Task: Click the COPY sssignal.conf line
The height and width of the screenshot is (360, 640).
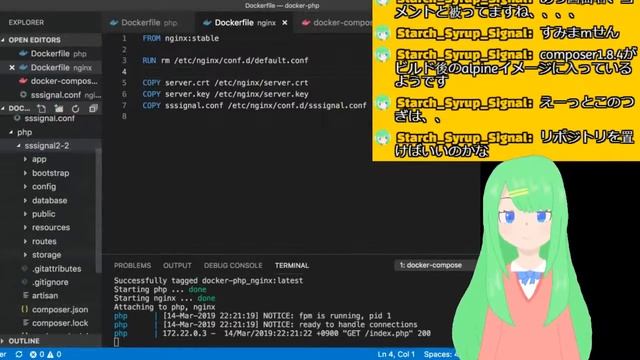Action: tap(254, 105)
